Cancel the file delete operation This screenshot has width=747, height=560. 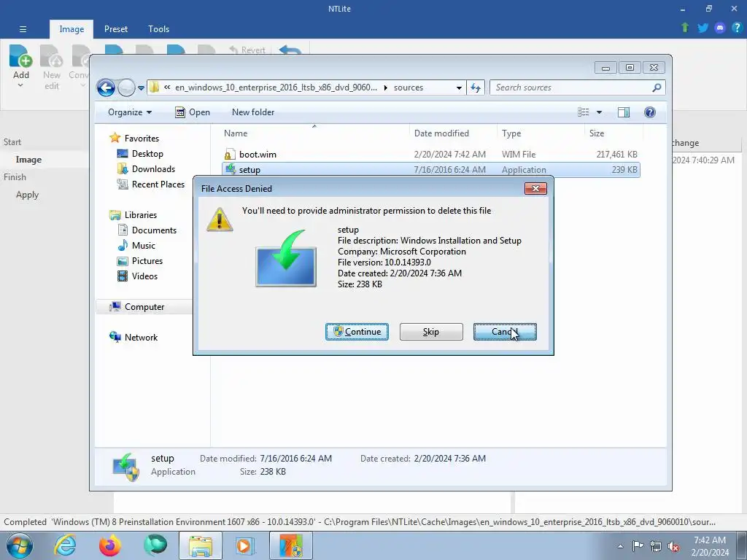[505, 332]
